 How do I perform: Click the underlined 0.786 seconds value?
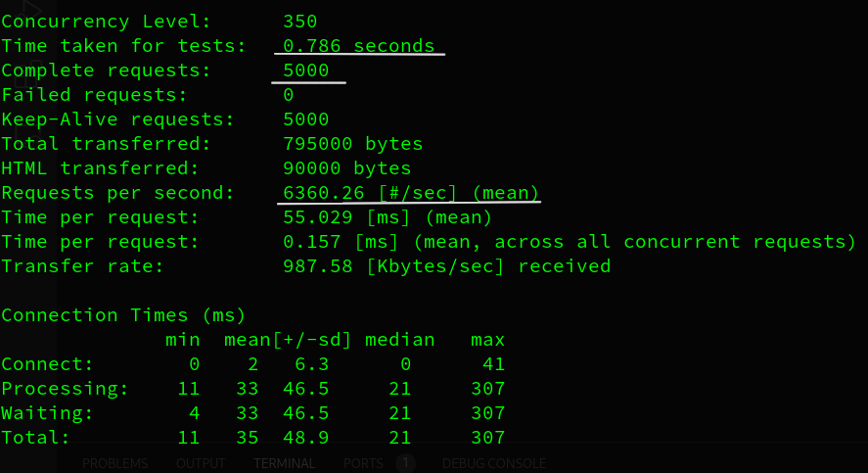pos(358,46)
